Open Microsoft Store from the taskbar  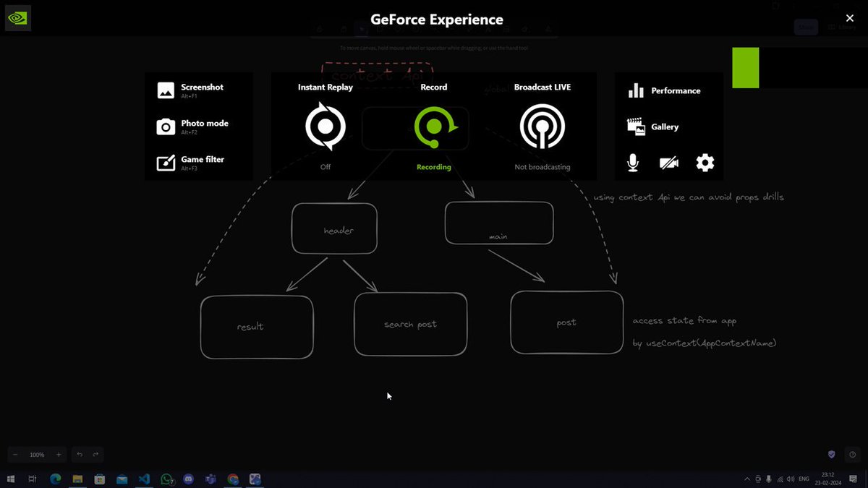(100, 479)
